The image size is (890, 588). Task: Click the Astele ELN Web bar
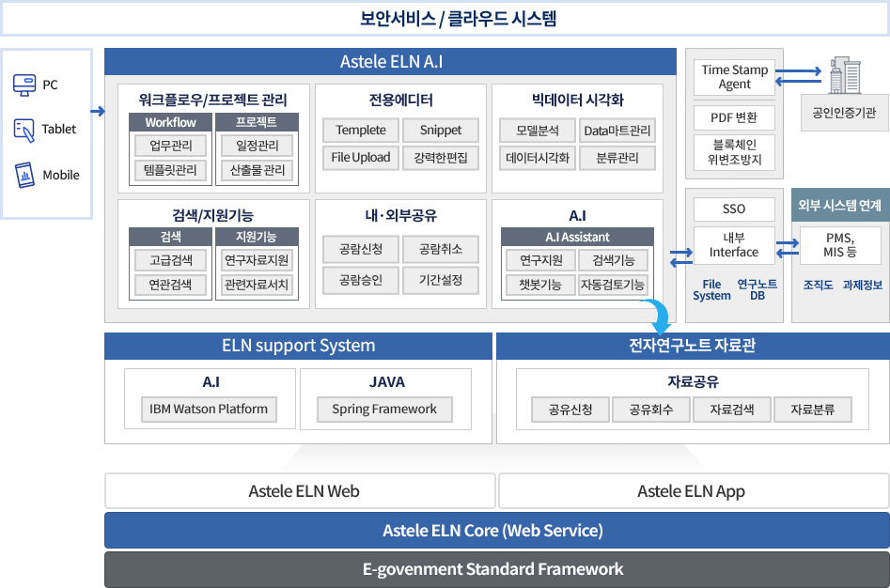pos(300,491)
